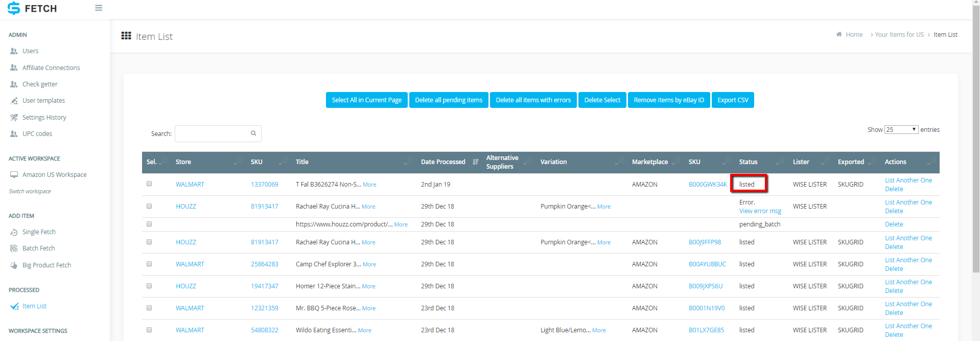
Task: Click Delete for Mr. BBQ row
Action: click(894, 313)
